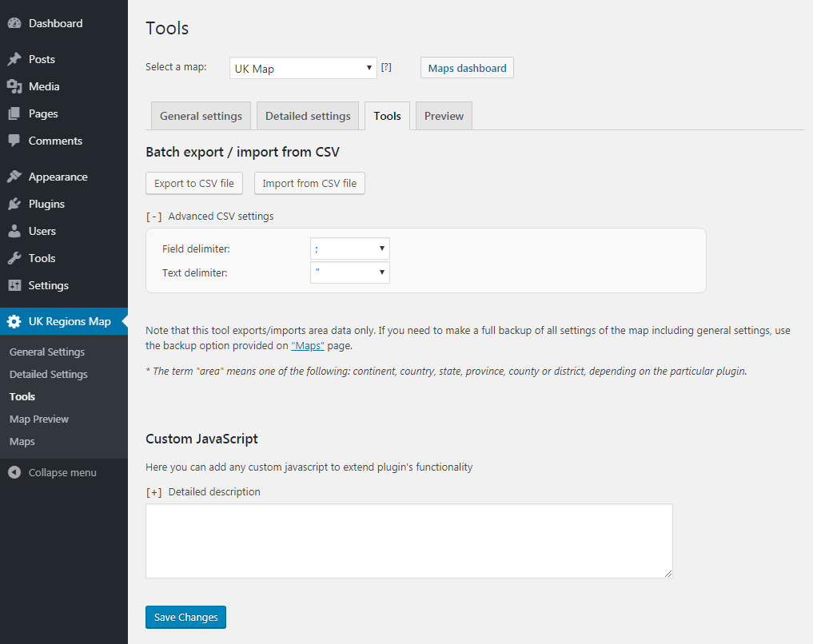This screenshot has width=813, height=644.
Task: Follow the "Maps" page link
Action: pos(307,347)
